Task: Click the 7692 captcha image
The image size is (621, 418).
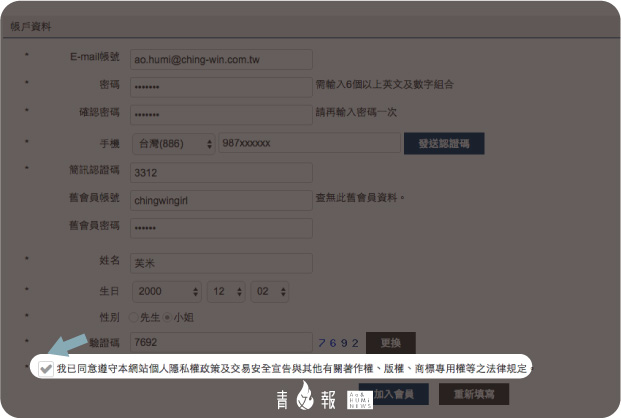Action: [x=339, y=343]
